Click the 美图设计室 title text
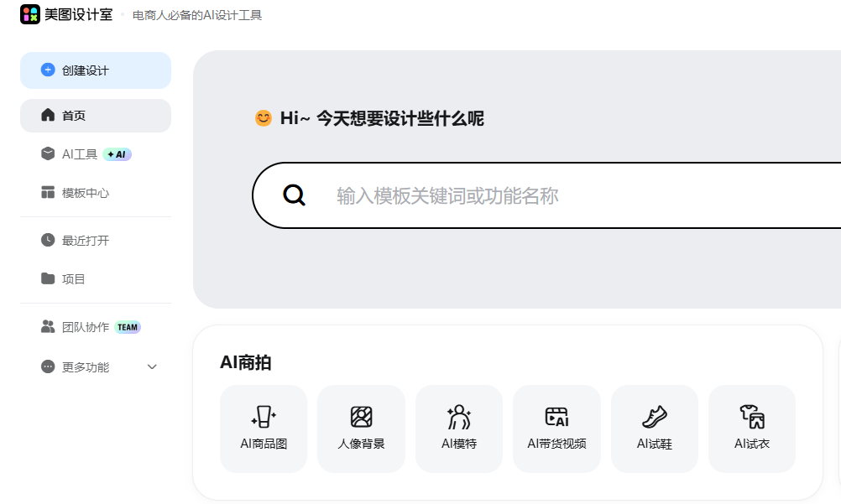 point(78,14)
